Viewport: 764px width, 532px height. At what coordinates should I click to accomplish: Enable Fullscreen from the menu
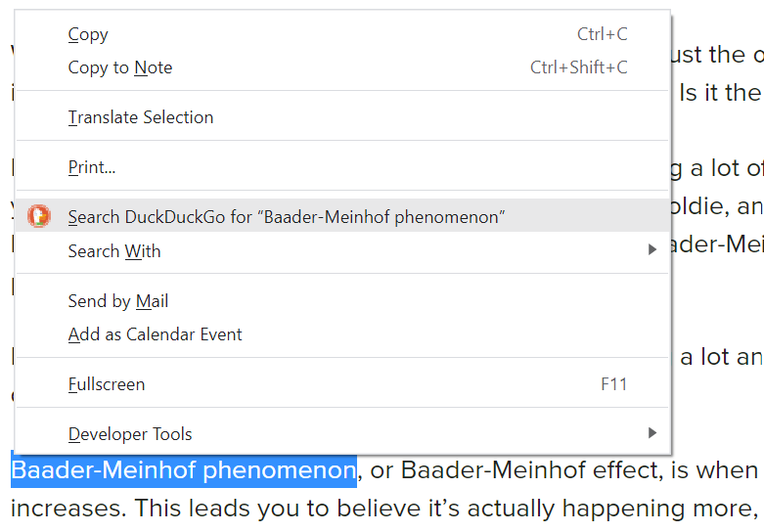(342, 384)
